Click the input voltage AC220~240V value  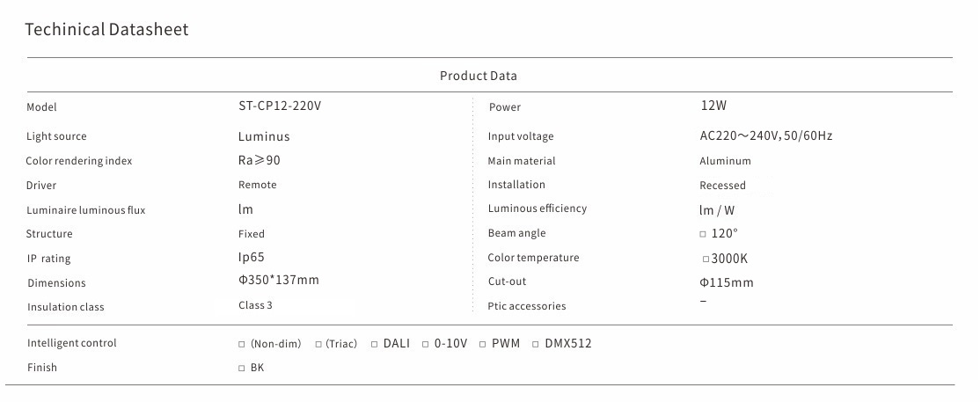(765, 136)
